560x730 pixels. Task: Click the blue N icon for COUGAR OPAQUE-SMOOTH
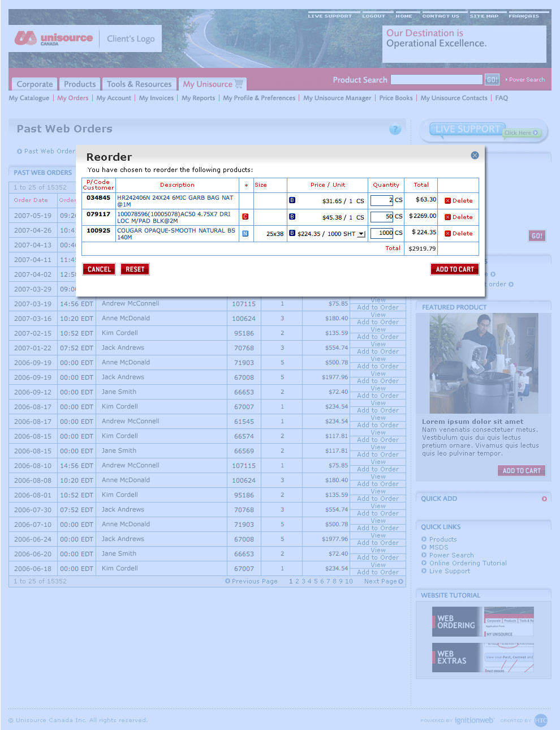(x=245, y=233)
